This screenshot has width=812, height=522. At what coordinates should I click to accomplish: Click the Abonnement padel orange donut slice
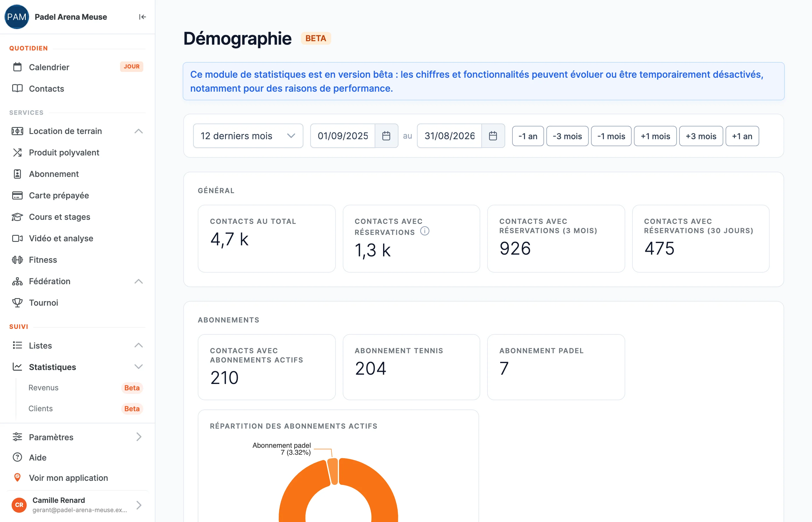click(333, 472)
